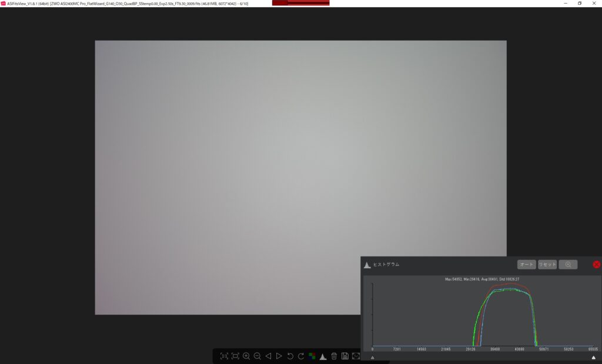Minimize the ASIFitsView window
This screenshot has height=364, width=602.
[x=566, y=3]
